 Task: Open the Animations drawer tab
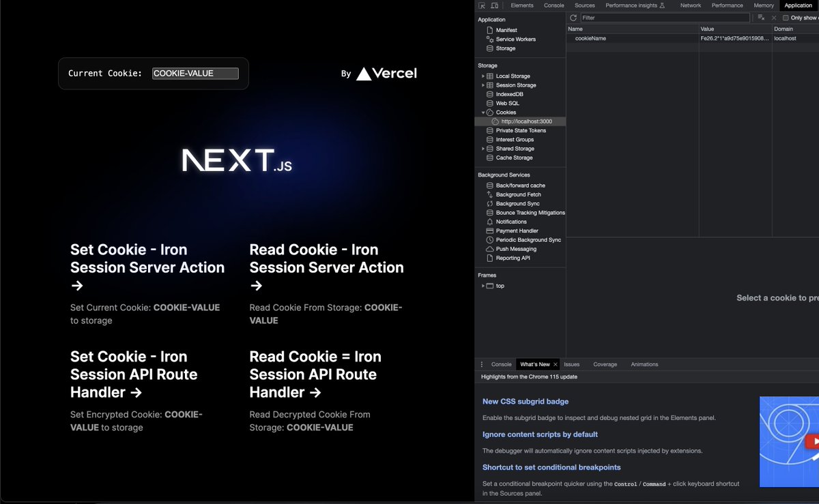(644, 364)
